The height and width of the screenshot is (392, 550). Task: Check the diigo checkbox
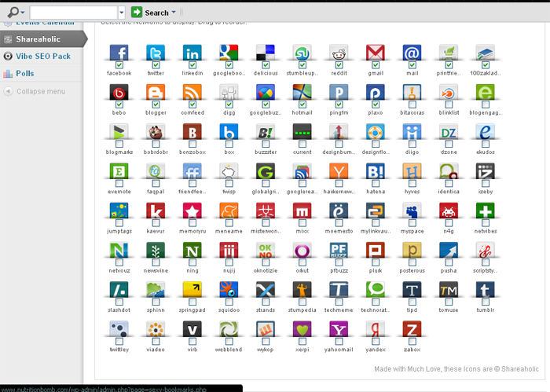pyautogui.click(x=412, y=144)
